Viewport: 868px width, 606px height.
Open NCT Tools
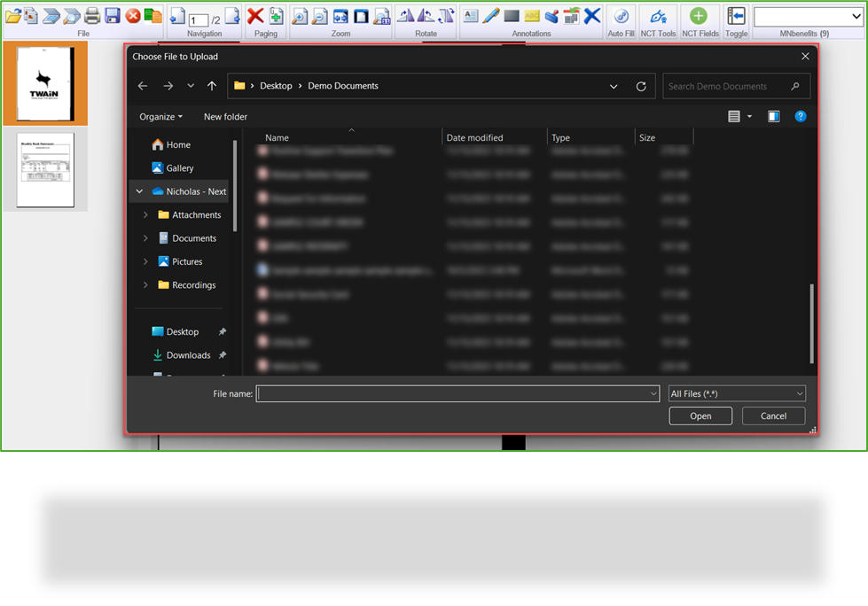pos(658,21)
